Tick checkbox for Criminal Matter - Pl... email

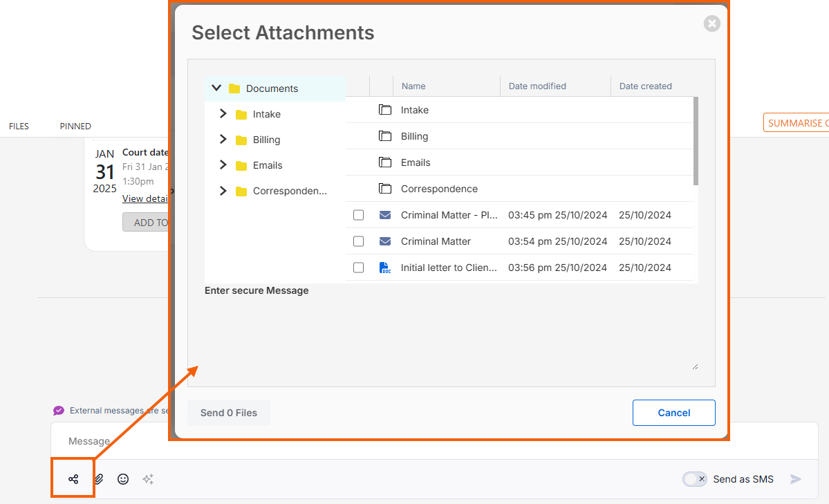358,215
